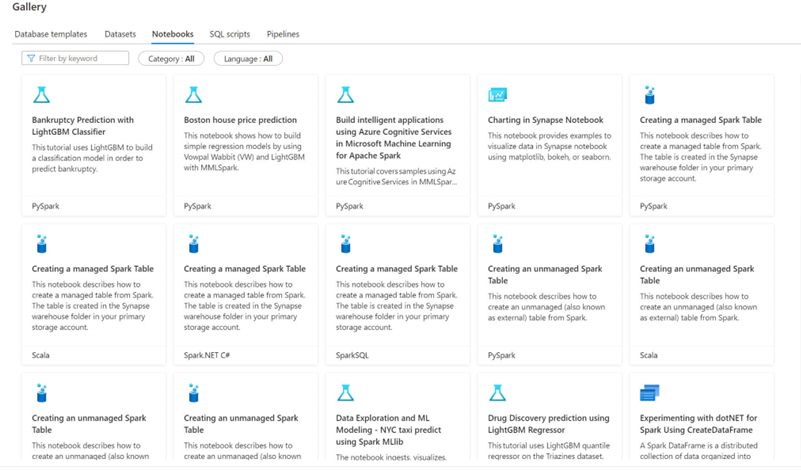Open Build intelligent applications using Azure Cognitive Services

tap(393, 137)
